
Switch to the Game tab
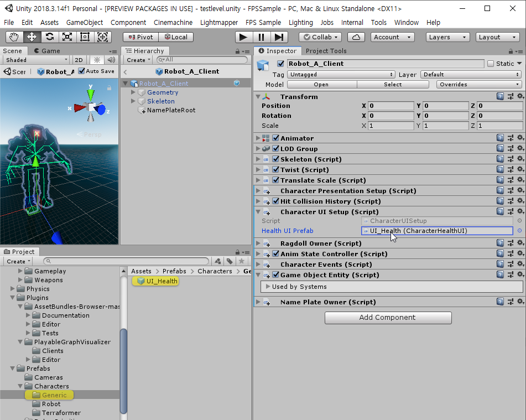(48, 51)
